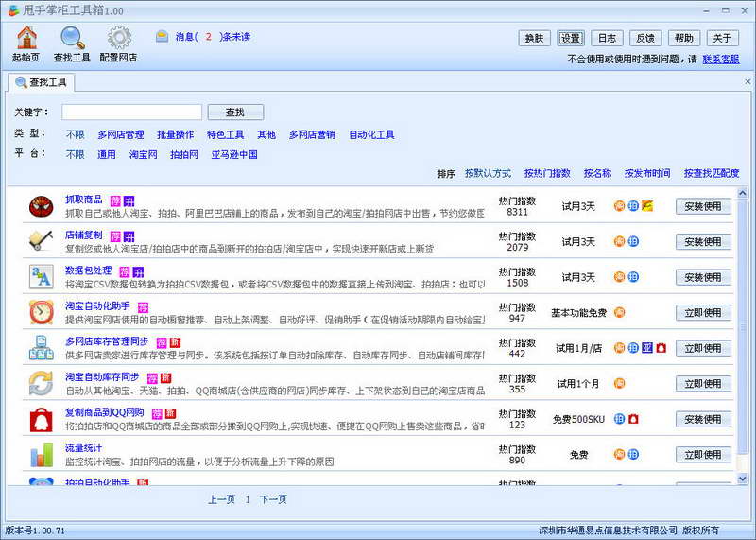Click the 联系客服 link

[721, 60]
